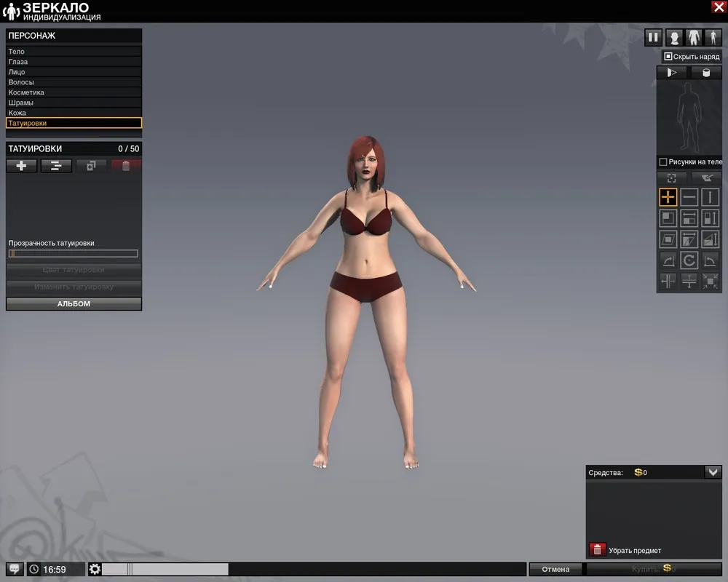Switch camera to torso view
Screen dimensions: 728x582
click(694, 37)
